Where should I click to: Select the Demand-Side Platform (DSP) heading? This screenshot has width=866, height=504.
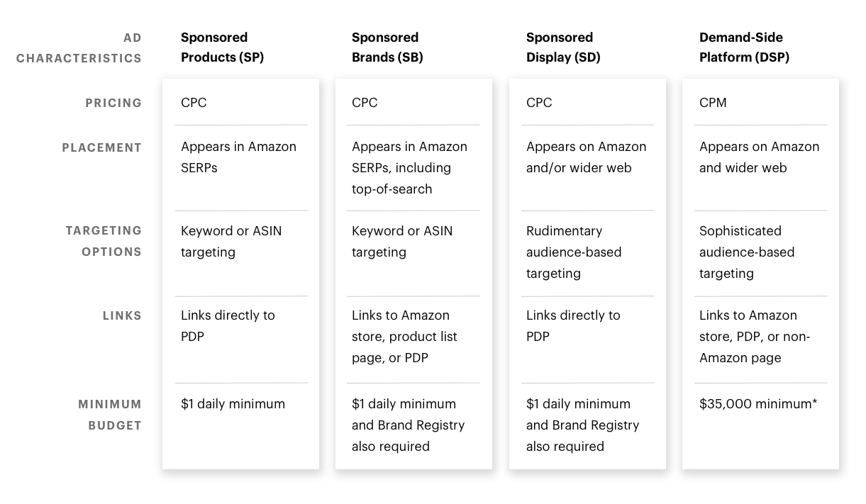[x=744, y=47]
